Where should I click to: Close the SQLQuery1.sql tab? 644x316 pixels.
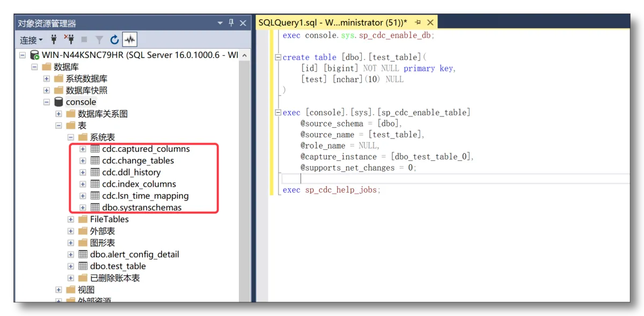[x=430, y=23]
